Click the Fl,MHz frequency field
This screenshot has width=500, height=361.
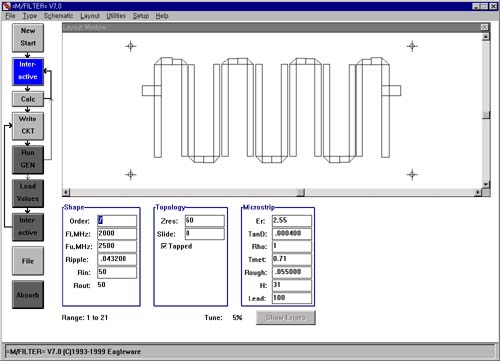(x=117, y=234)
